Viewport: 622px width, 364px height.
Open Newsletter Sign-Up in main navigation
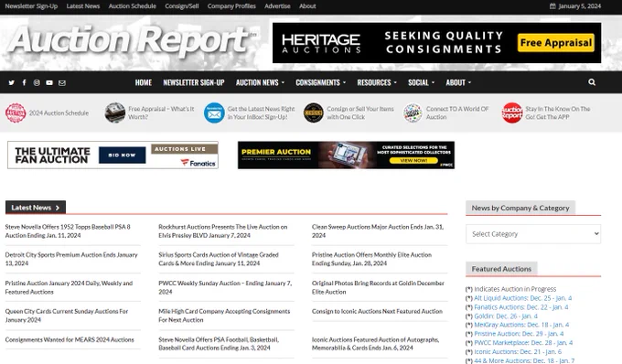194,82
